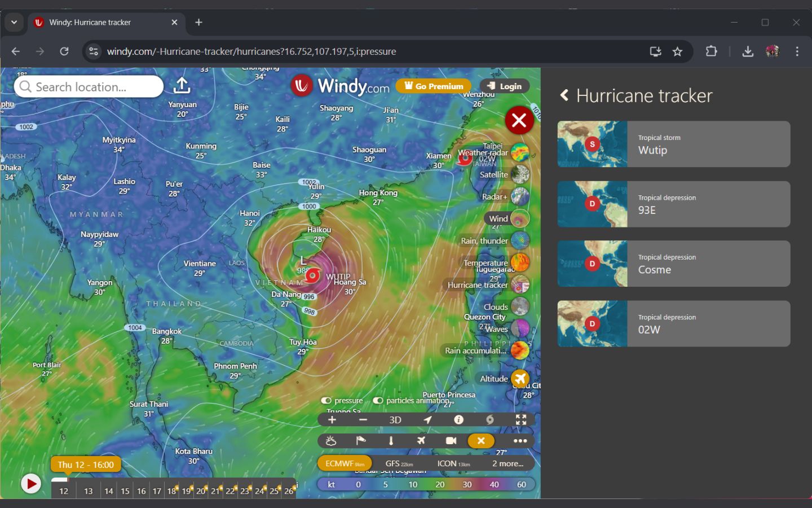Click the windsock flag icon

(x=361, y=441)
